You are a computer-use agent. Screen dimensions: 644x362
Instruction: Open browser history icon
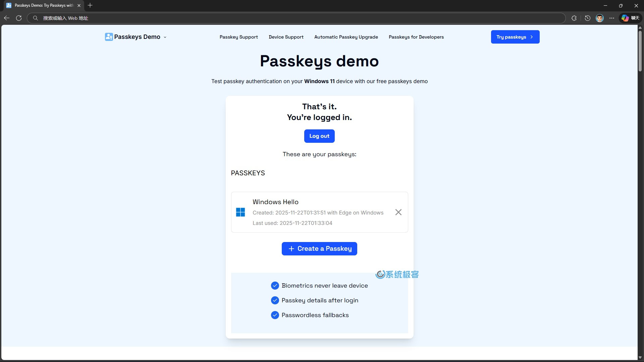[x=587, y=18]
